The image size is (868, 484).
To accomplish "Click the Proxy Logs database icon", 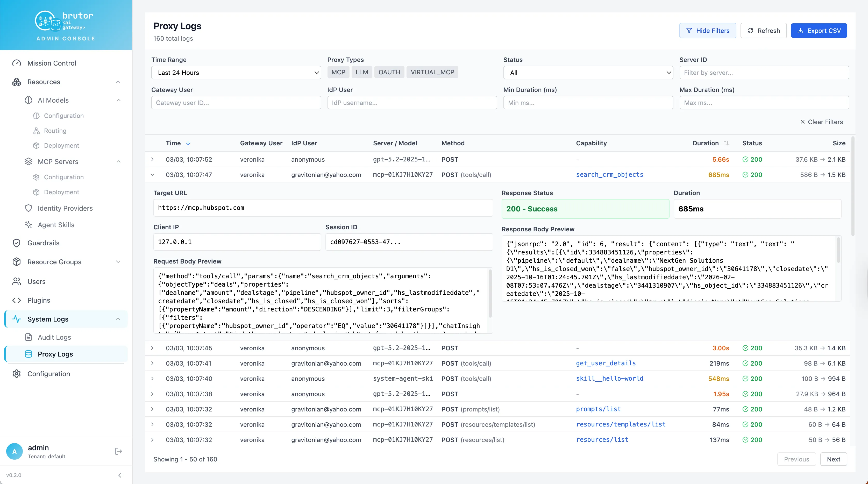I will pos(29,354).
